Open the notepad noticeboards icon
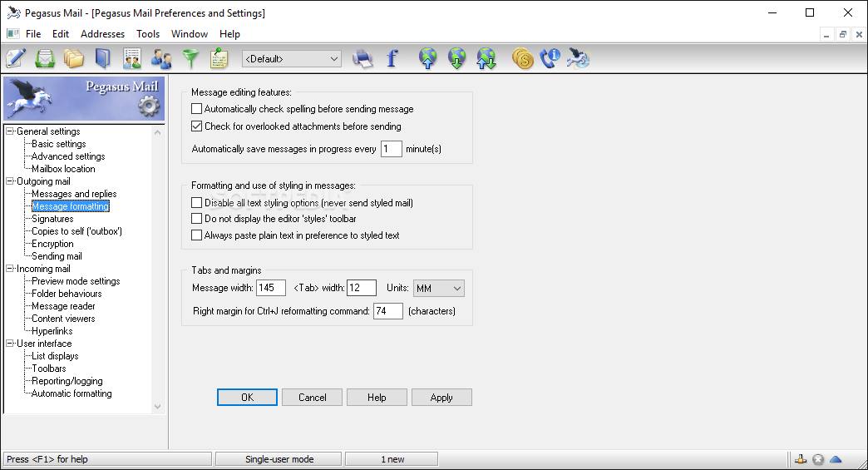 point(219,58)
